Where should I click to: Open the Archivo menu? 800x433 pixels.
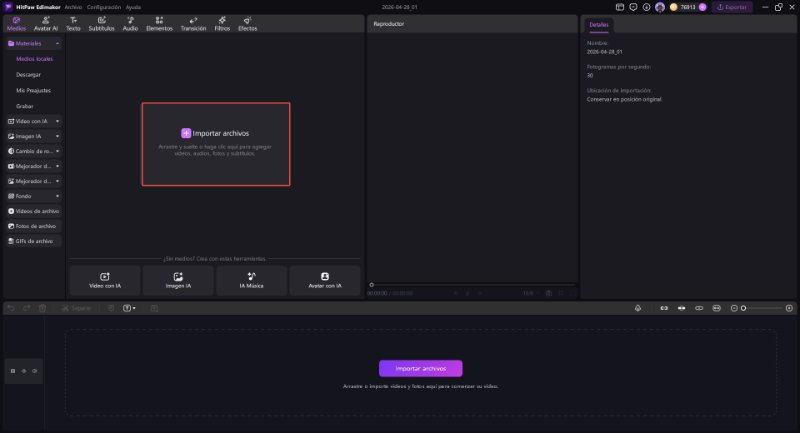click(73, 7)
